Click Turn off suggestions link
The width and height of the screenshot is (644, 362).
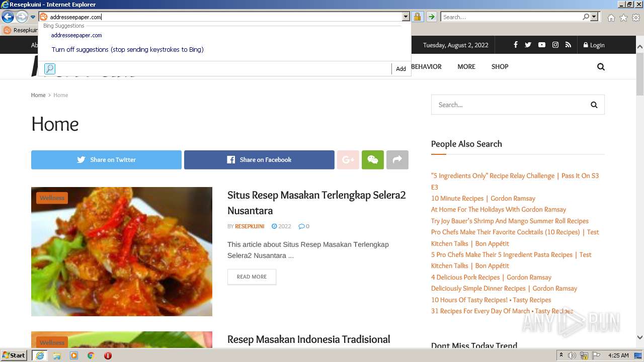click(x=127, y=49)
